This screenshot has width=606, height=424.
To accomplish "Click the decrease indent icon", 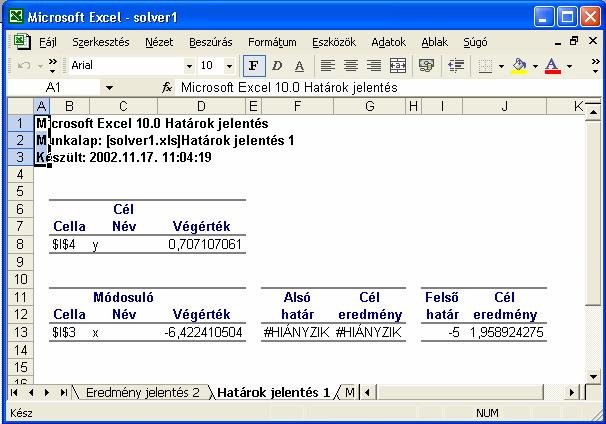I will point(456,66).
